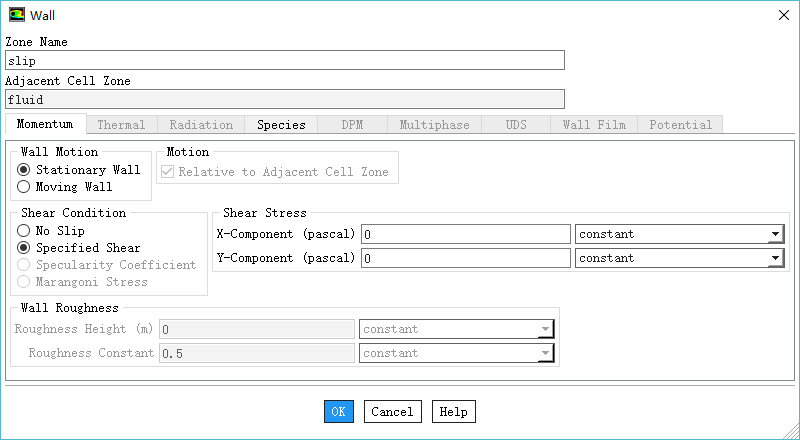Click the Zone Name text field
The image size is (800, 440).
point(285,61)
